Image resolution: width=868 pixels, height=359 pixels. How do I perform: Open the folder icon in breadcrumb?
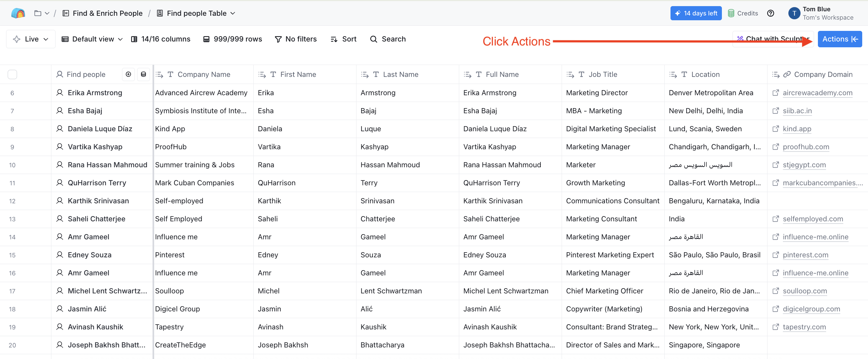(38, 13)
